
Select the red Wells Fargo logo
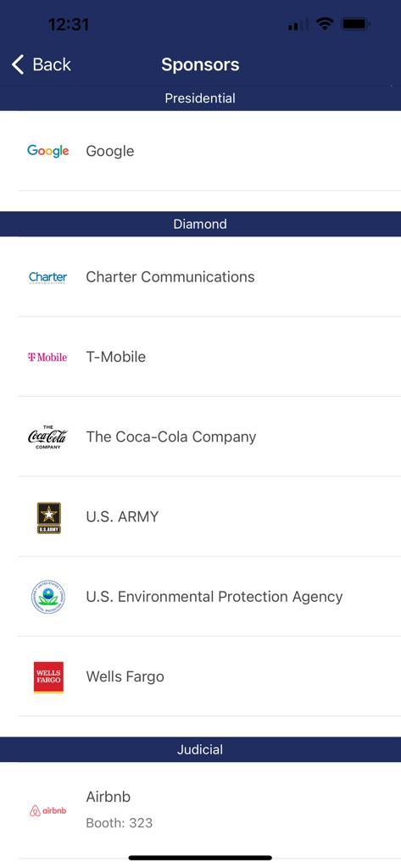[x=48, y=677]
